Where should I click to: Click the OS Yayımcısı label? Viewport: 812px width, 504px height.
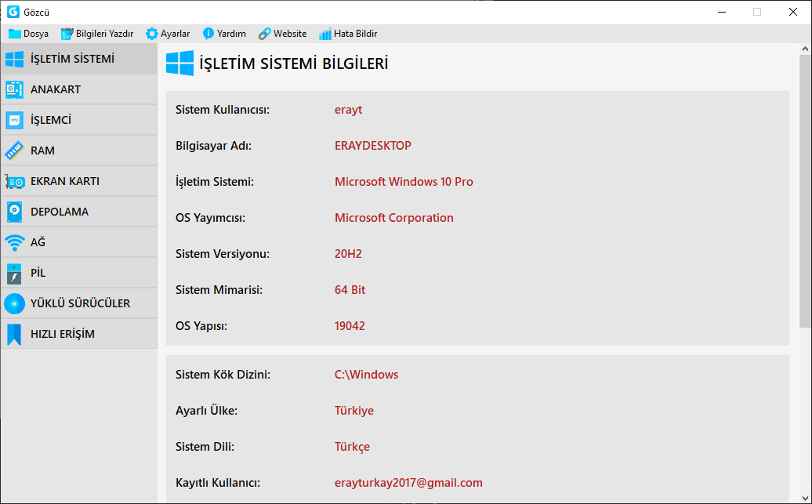pyautogui.click(x=210, y=218)
